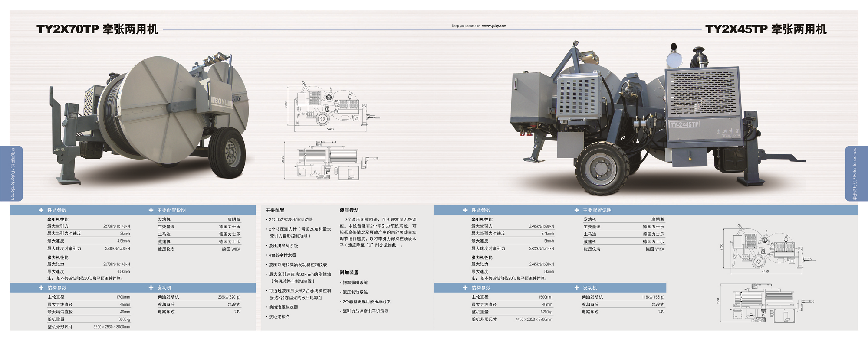
Task: Click the 接地连接点 bullet
Action: coord(278,317)
